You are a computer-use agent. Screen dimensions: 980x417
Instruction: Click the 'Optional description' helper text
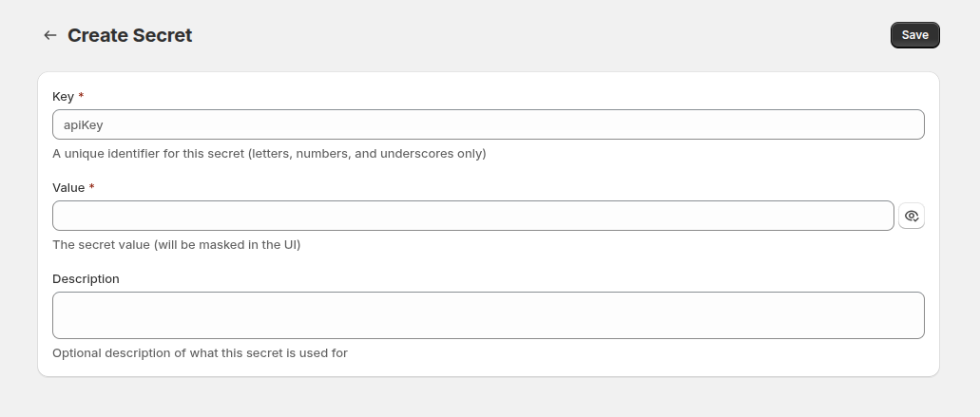(x=200, y=352)
